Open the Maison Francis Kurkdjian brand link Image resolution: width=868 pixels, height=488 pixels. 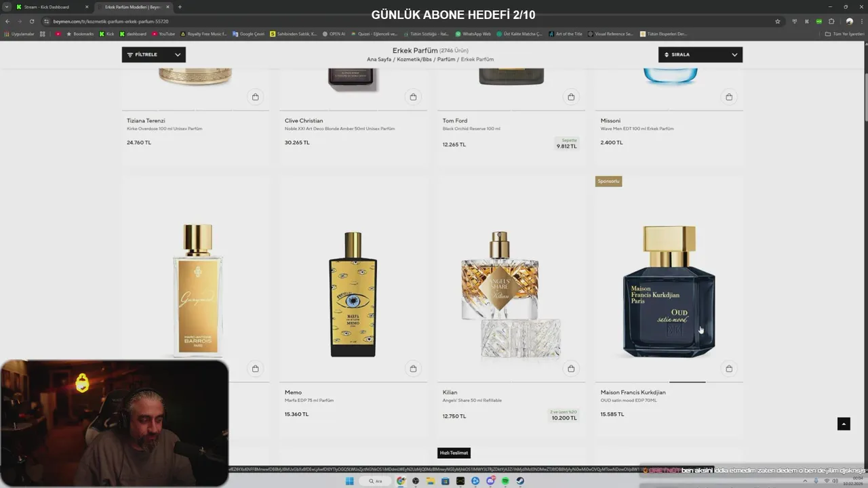(x=633, y=392)
